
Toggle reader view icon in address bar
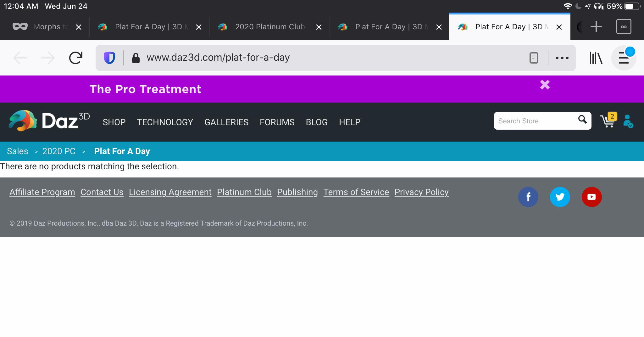(x=534, y=58)
